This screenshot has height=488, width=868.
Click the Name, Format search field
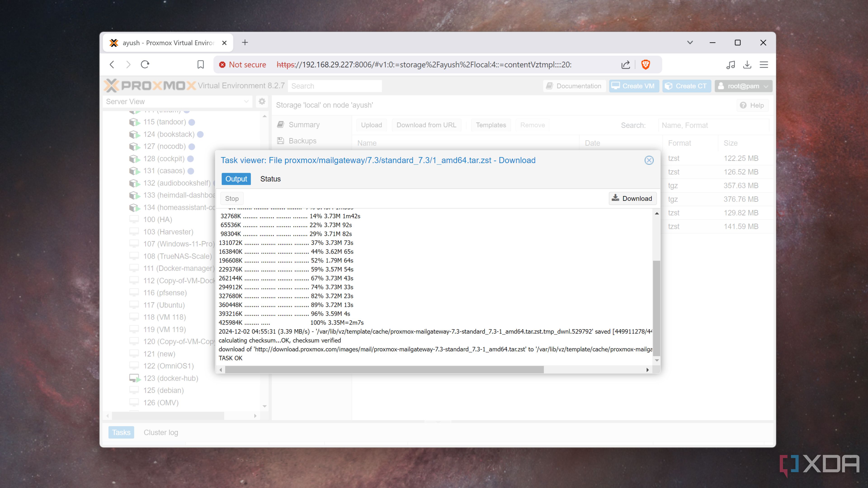[x=713, y=125]
